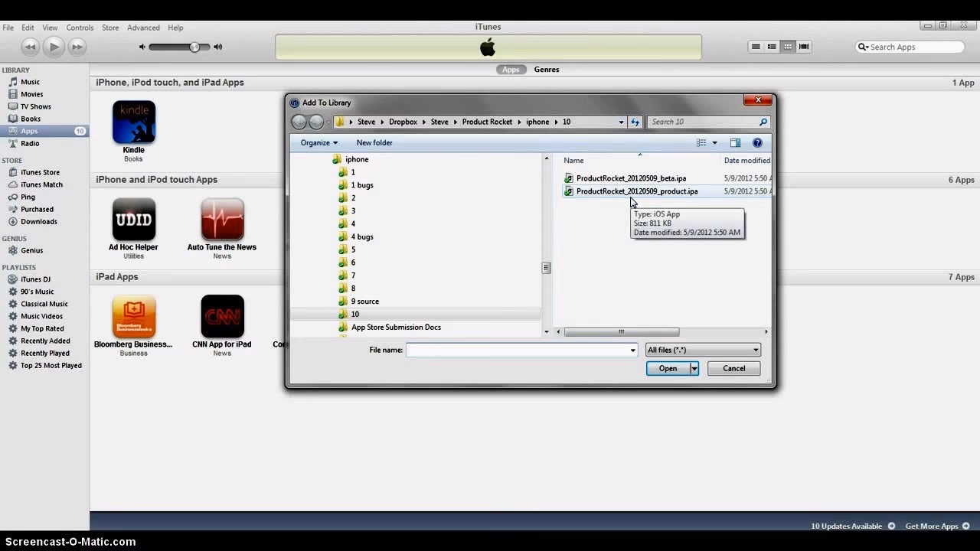This screenshot has width=980, height=551.
Task: Expand the address bar history dropdown
Action: [620, 121]
